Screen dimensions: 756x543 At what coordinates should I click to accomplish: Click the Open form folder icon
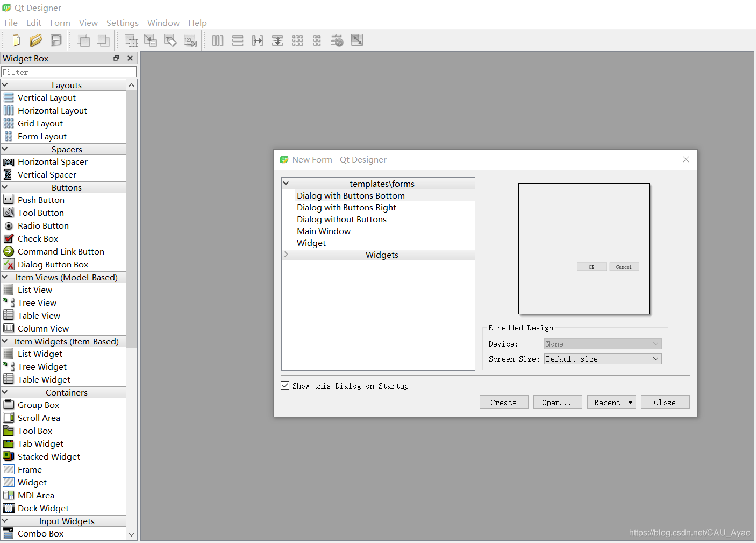[36, 40]
